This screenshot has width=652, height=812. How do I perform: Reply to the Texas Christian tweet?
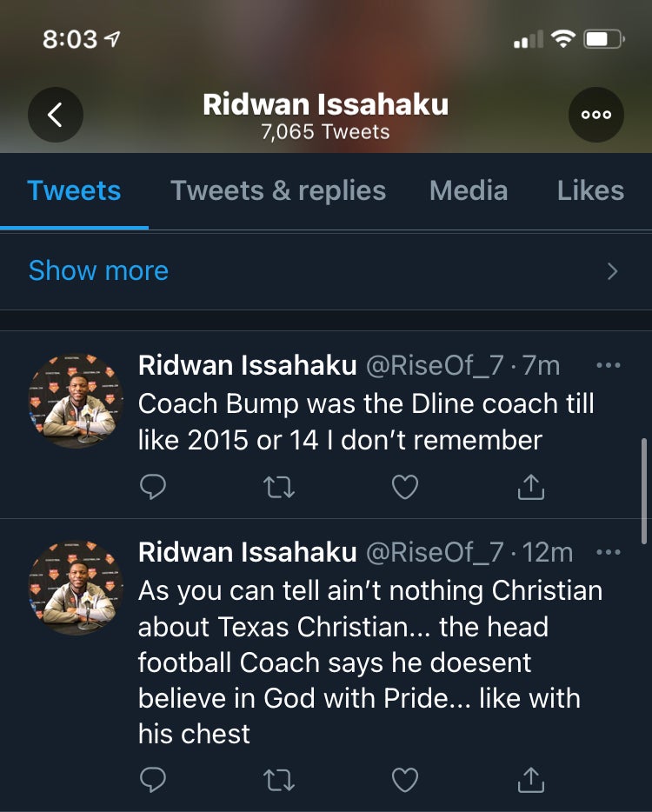point(153,782)
